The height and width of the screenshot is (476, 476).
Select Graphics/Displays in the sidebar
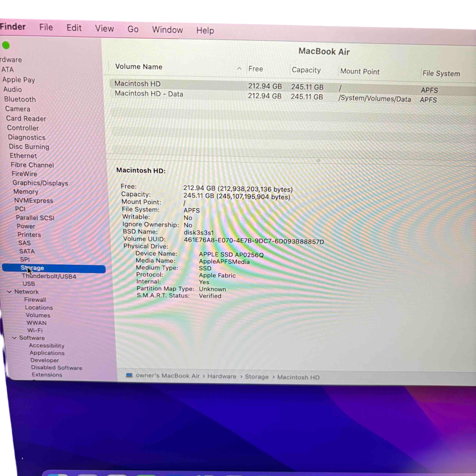(x=40, y=183)
